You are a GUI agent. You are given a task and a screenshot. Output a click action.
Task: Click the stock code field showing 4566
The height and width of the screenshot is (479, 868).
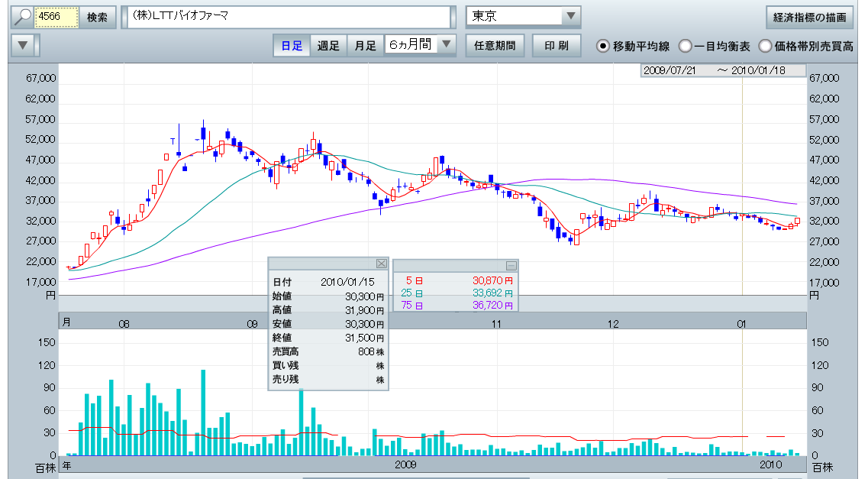[57, 17]
